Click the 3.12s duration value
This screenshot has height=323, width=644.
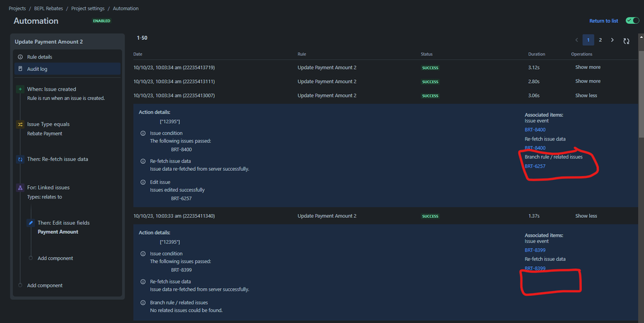coord(534,67)
